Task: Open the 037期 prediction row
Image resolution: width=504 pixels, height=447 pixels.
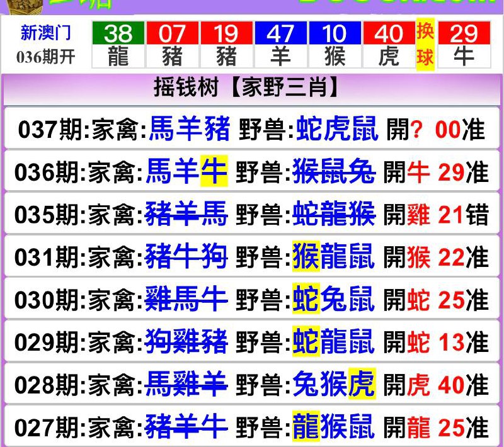Action: [x=251, y=128]
